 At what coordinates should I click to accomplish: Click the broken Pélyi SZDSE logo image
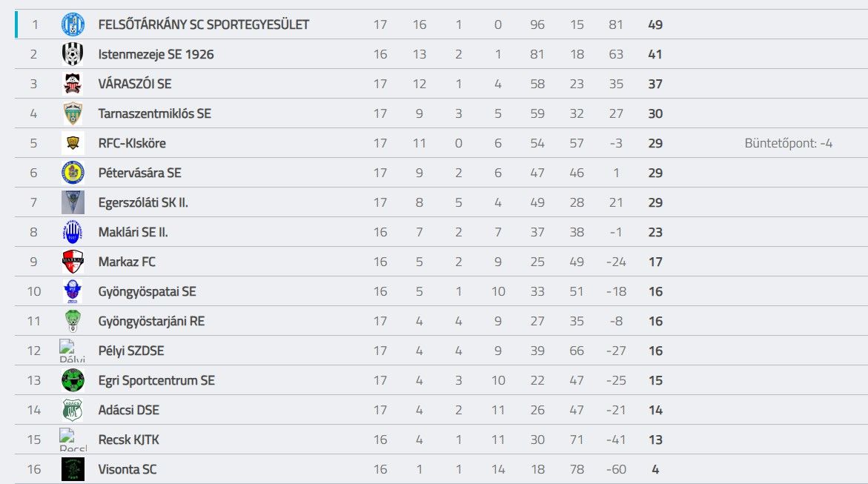pyautogui.click(x=73, y=351)
